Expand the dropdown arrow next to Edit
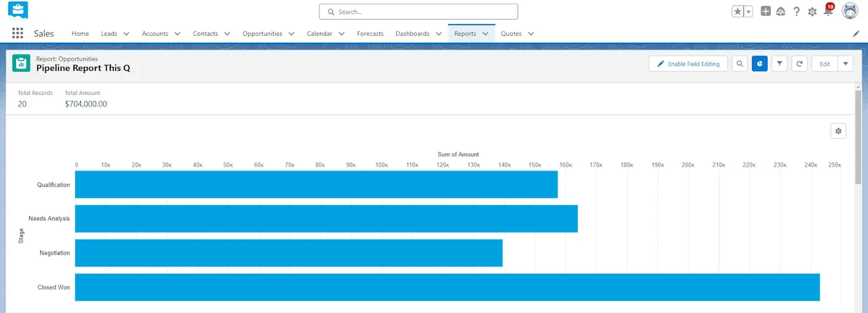Viewport: 868px width, 313px height. click(845, 64)
